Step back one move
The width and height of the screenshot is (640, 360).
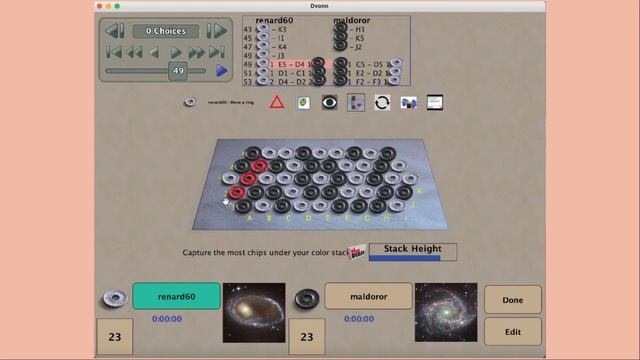[x=153, y=52]
